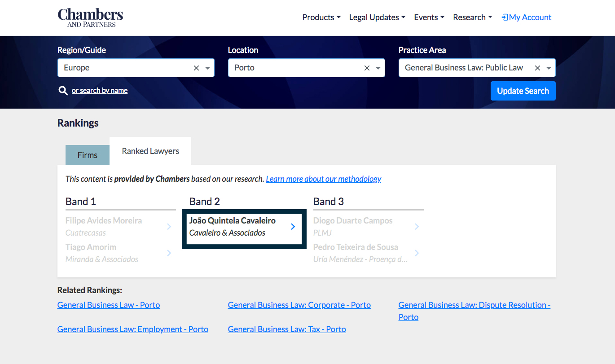
Task: Open 'Learn more about our methodology' link
Action: point(324,179)
